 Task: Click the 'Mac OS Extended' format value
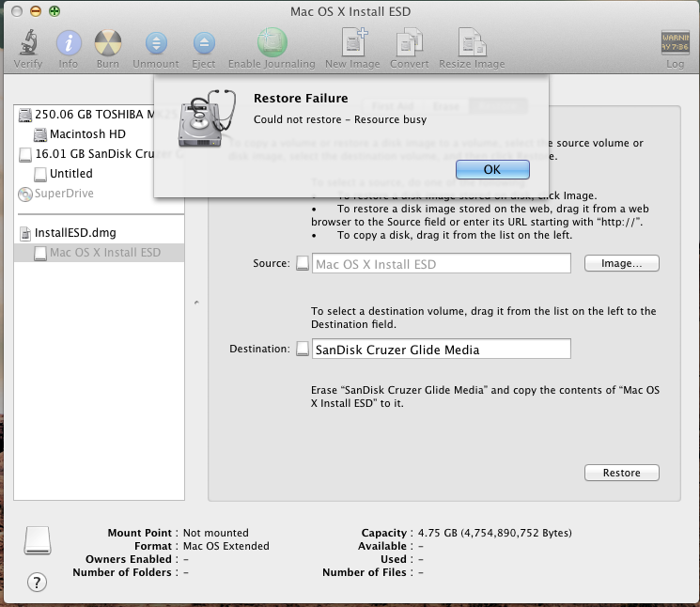[226, 546]
